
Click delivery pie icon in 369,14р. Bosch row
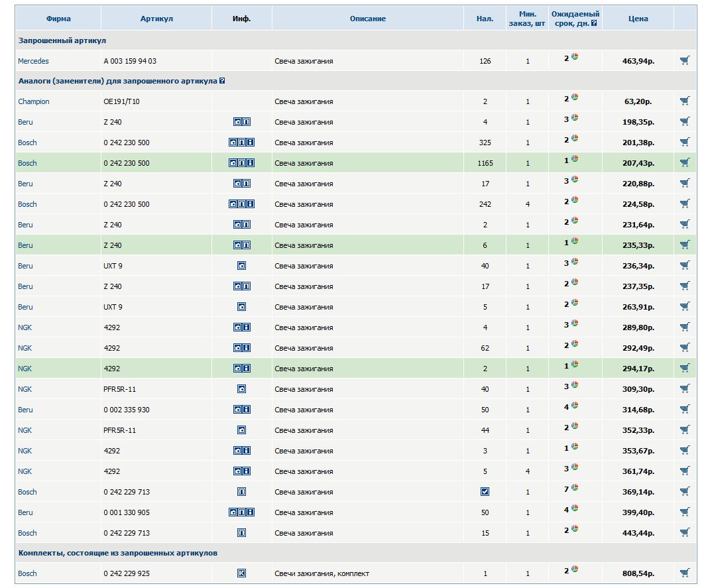point(575,487)
